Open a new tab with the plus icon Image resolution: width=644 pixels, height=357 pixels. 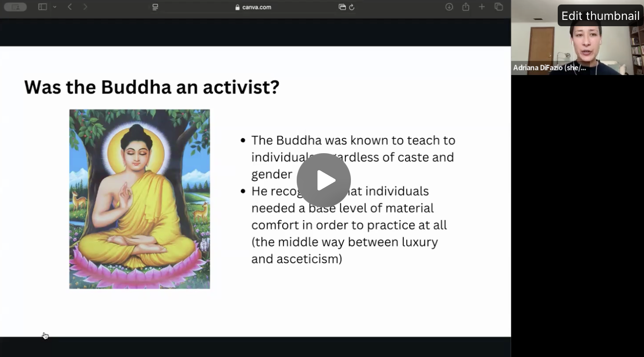tap(482, 7)
